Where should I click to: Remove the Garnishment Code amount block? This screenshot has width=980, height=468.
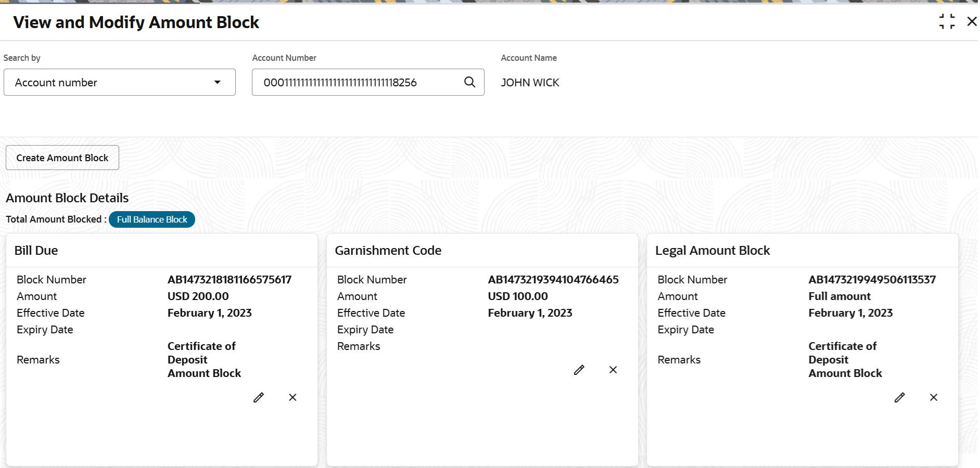[x=613, y=370]
